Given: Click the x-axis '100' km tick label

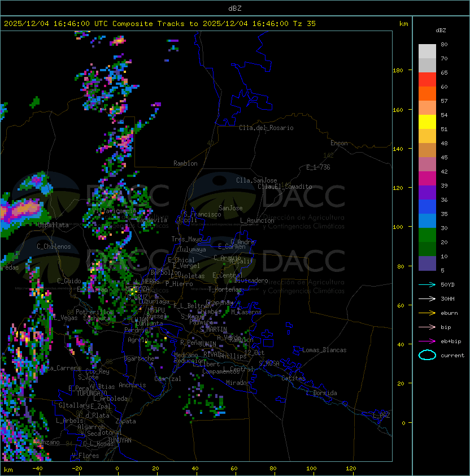Looking at the screenshot, I should point(311,469).
